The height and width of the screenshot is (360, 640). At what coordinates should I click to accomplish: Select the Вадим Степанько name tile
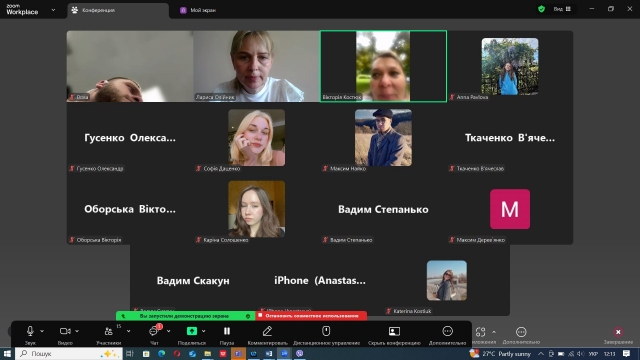click(383, 209)
